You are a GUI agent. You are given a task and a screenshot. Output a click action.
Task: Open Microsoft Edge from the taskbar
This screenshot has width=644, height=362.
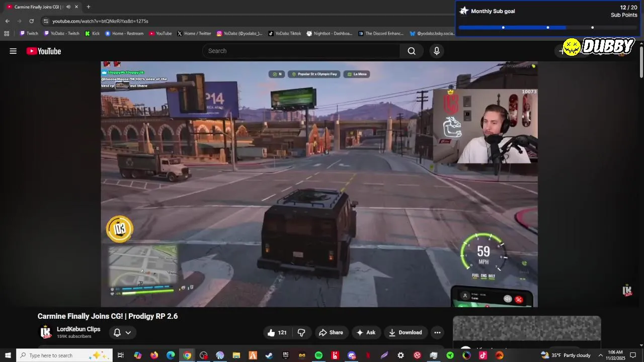pos(171,355)
